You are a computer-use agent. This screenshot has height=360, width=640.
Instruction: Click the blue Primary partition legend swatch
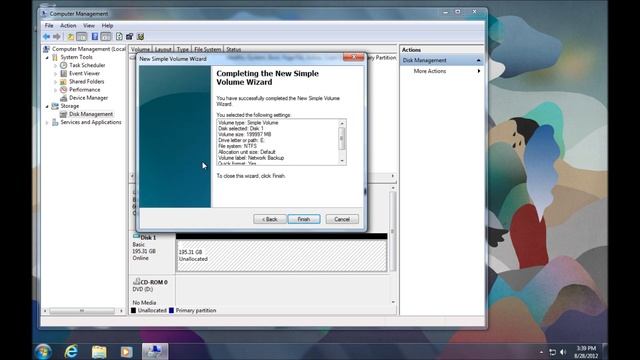(x=171, y=311)
